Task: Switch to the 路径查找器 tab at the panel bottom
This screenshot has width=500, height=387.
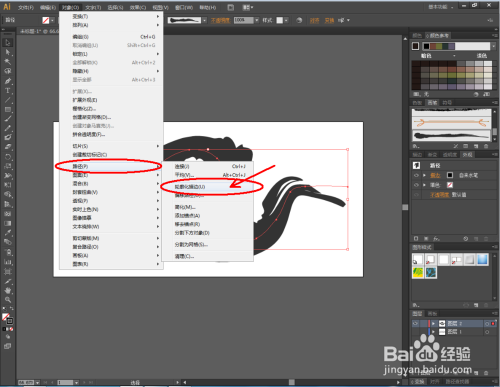Action: point(457,381)
